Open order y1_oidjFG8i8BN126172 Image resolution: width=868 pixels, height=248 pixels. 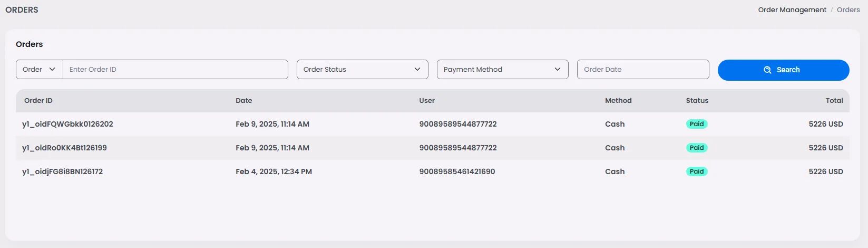62,172
